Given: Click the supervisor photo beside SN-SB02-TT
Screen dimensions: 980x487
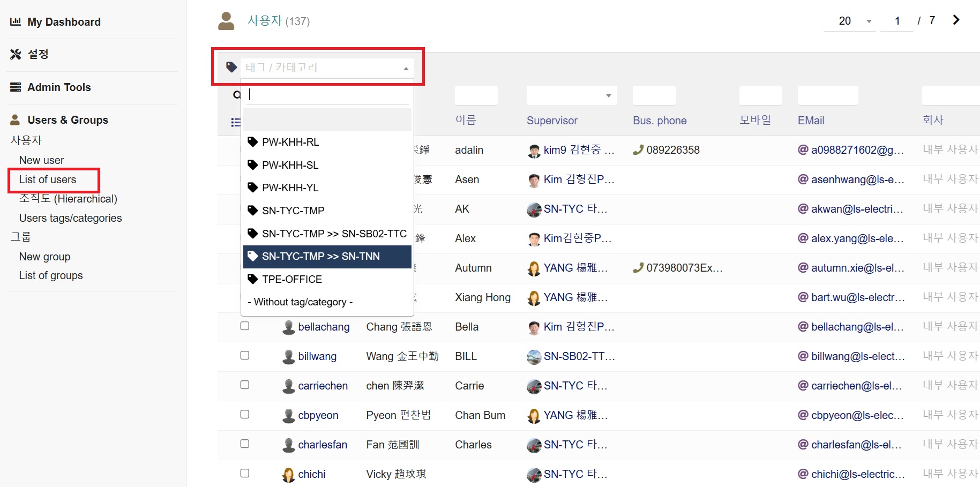Looking at the screenshot, I should click(534, 357).
